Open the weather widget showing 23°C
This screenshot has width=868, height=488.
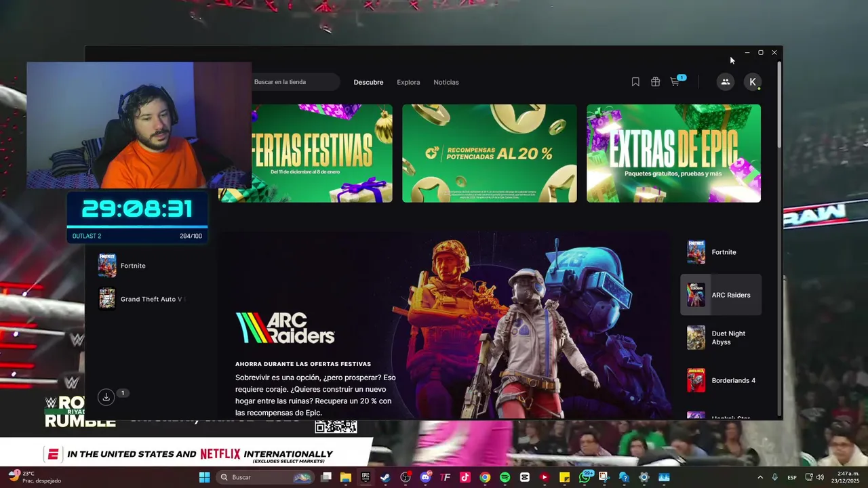pyautogui.click(x=35, y=477)
